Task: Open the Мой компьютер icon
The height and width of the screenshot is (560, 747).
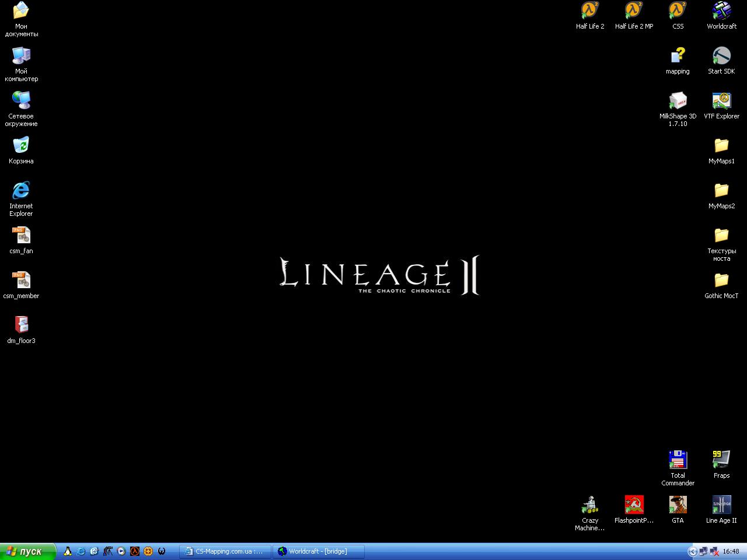Action: [21, 64]
